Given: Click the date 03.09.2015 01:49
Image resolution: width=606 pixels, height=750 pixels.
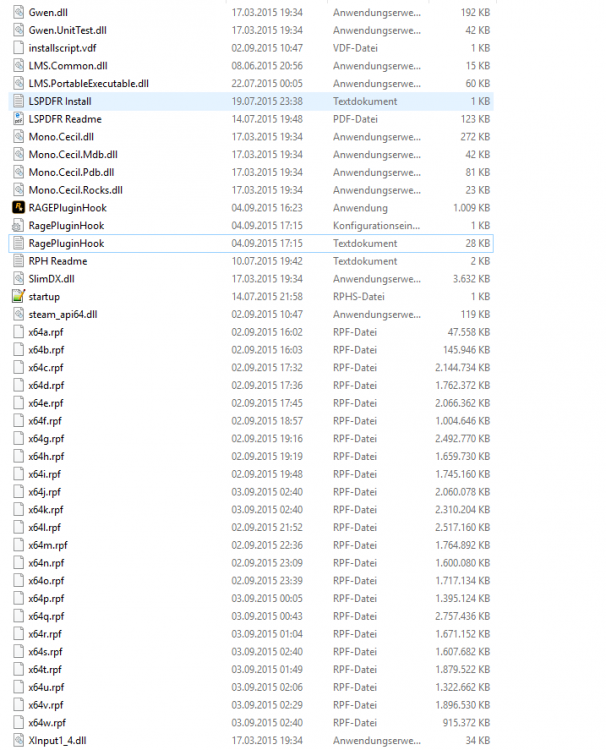Looking at the screenshot, I should click(x=267, y=669).
